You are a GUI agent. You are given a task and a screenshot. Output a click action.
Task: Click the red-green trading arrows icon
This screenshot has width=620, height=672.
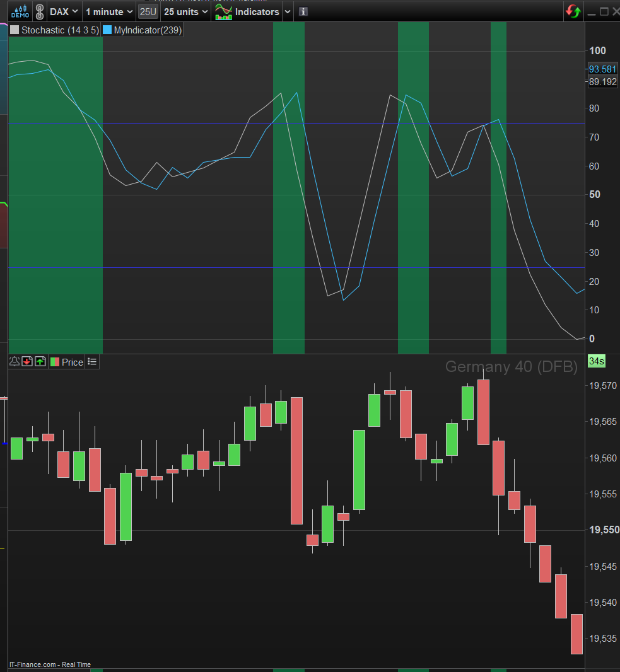point(573,11)
